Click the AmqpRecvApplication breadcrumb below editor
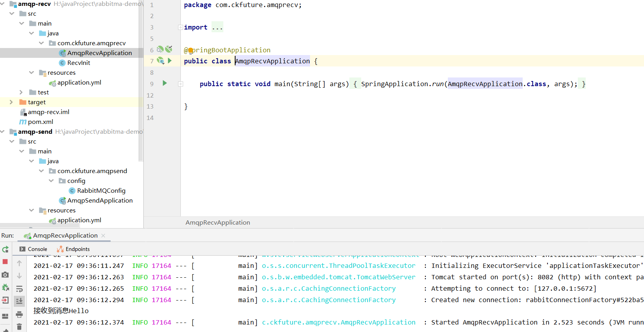 [x=218, y=222]
